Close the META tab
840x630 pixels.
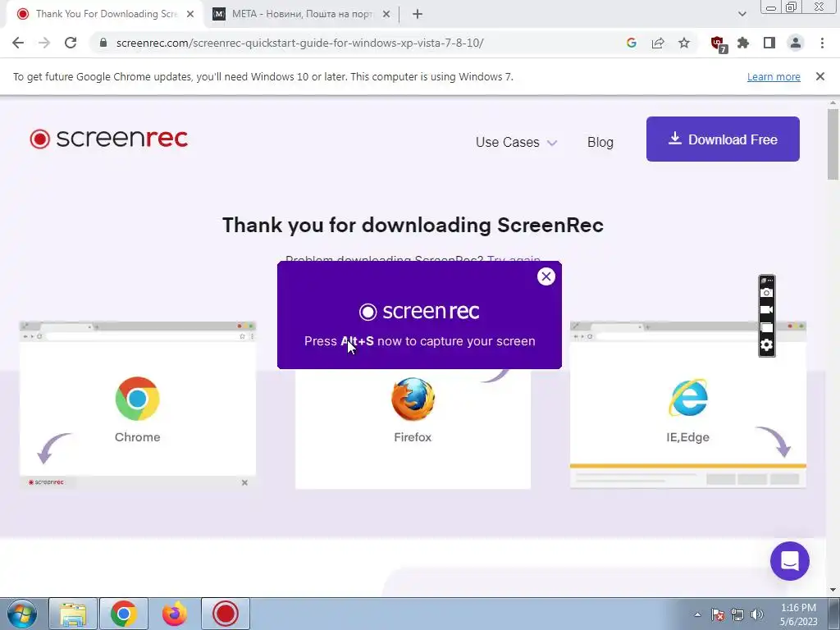click(386, 14)
